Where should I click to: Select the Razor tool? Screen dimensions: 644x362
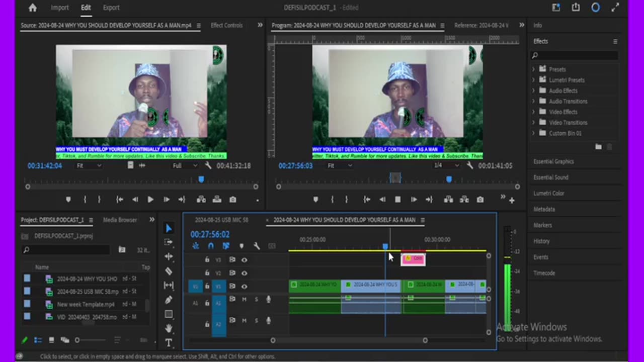(x=169, y=271)
